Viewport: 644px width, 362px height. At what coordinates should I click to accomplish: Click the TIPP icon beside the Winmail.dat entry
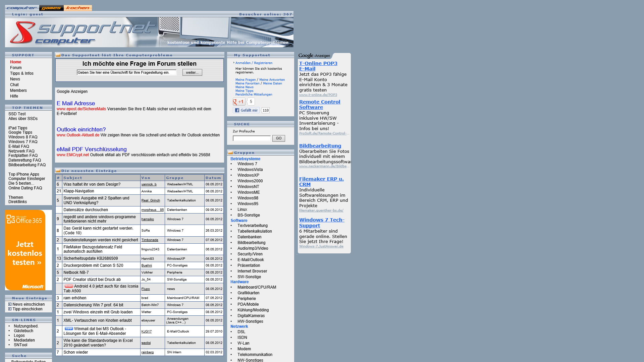click(x=68, y=328)
